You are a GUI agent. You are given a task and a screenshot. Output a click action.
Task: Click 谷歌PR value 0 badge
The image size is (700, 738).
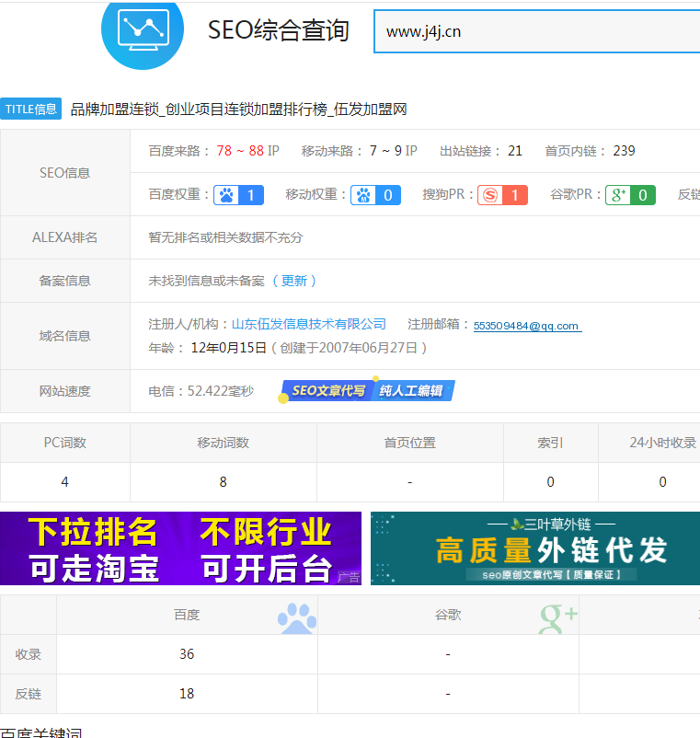tap(643, 195)
